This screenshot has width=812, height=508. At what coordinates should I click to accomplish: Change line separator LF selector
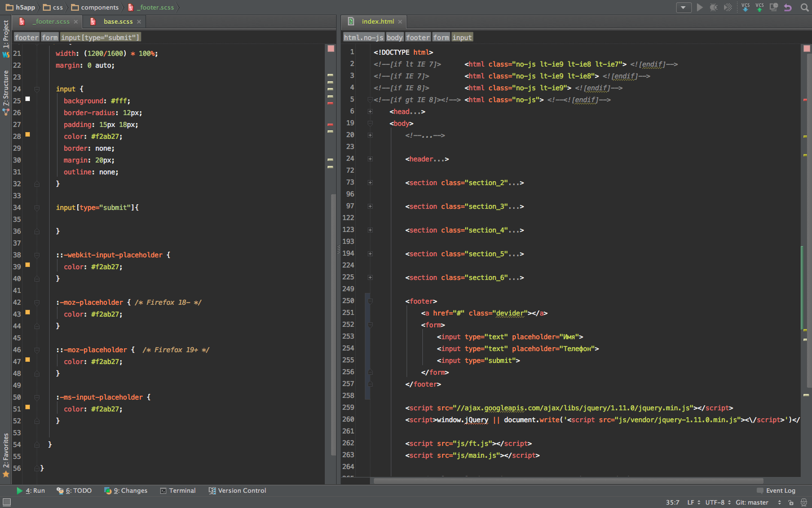[694, 502]
